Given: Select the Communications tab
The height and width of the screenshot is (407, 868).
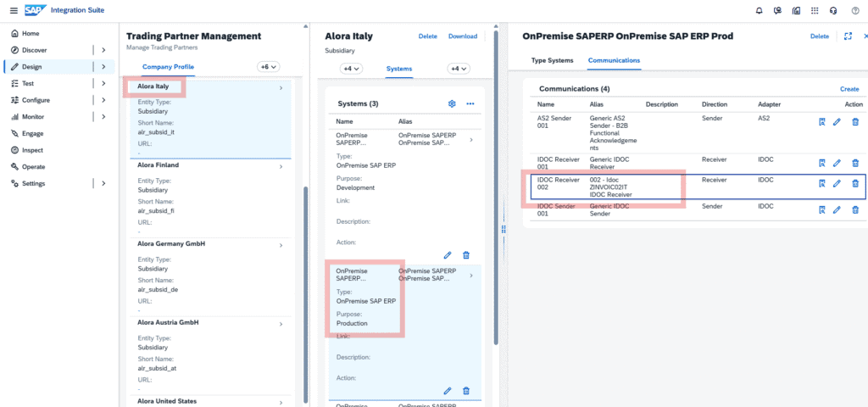Looking at the screenshot, I should 615,60.
